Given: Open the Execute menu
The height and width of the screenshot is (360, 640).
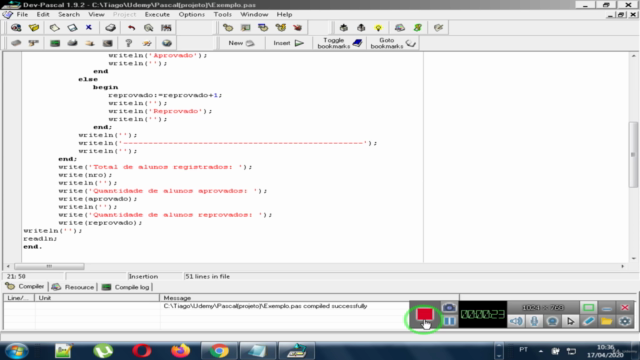Looking at the screenshot, I should coord(157,14).
